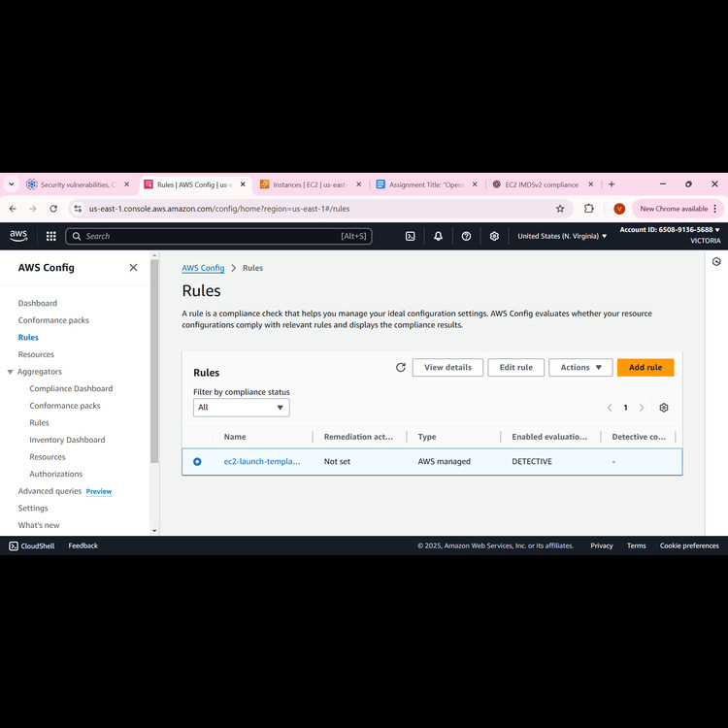The height and width of the screenshot is (728, 728).
Task: Click the CloudShell footer icon
Action: [x=14, y=546]
